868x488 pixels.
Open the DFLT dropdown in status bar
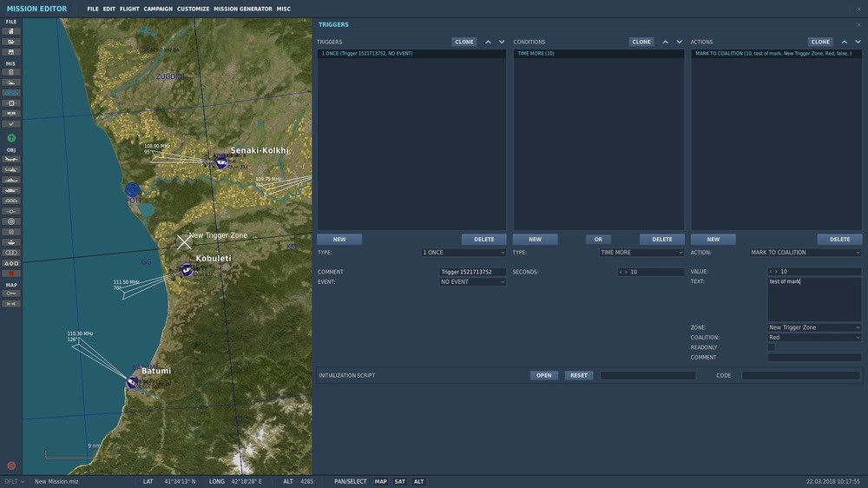click(15, 482)
